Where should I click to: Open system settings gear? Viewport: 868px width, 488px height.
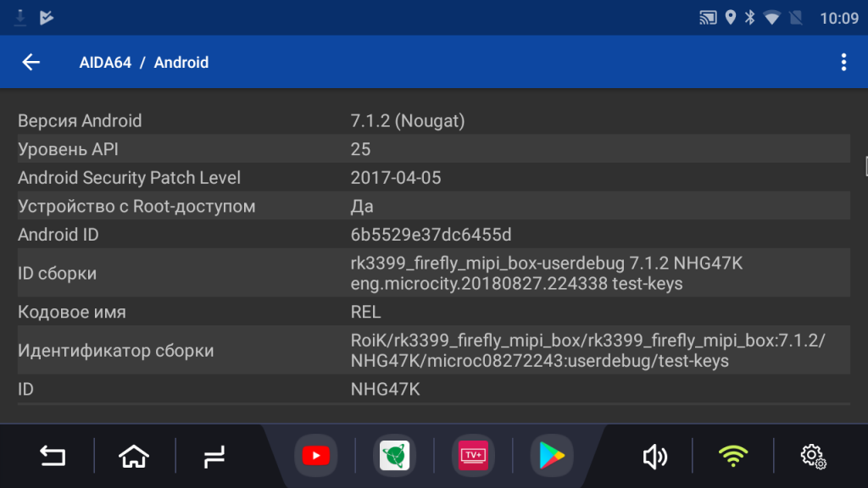(813, 457)
